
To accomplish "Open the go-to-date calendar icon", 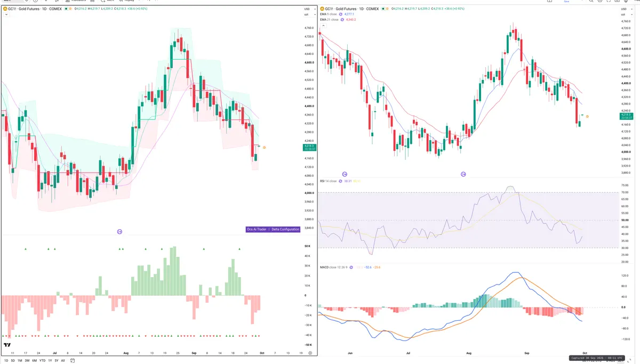I will pyautogui.click(x=72, y=361).
